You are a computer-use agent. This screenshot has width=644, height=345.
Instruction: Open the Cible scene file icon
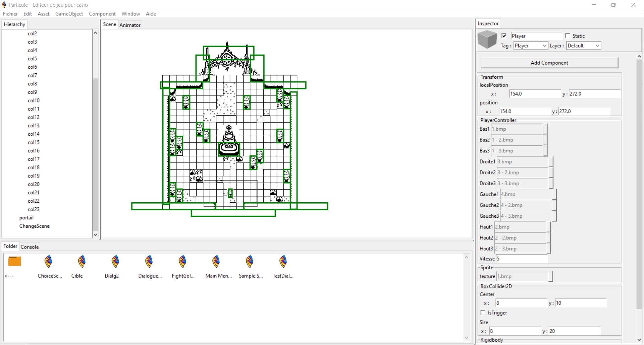pos(82,262)
